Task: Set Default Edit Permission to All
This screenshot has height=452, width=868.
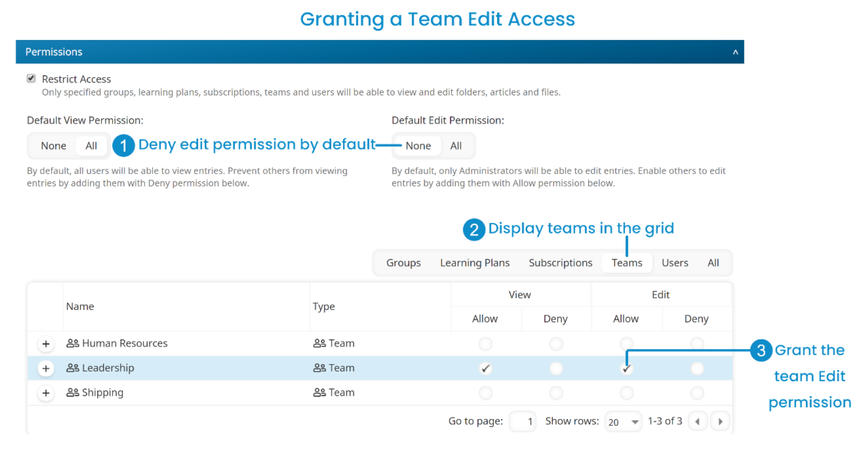Action: coord(456,146)
